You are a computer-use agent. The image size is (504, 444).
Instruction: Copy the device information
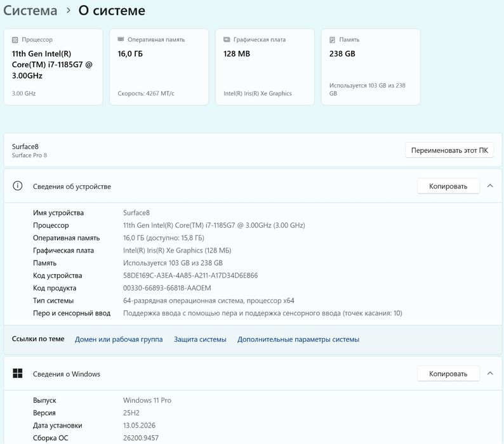click(448, 186)
